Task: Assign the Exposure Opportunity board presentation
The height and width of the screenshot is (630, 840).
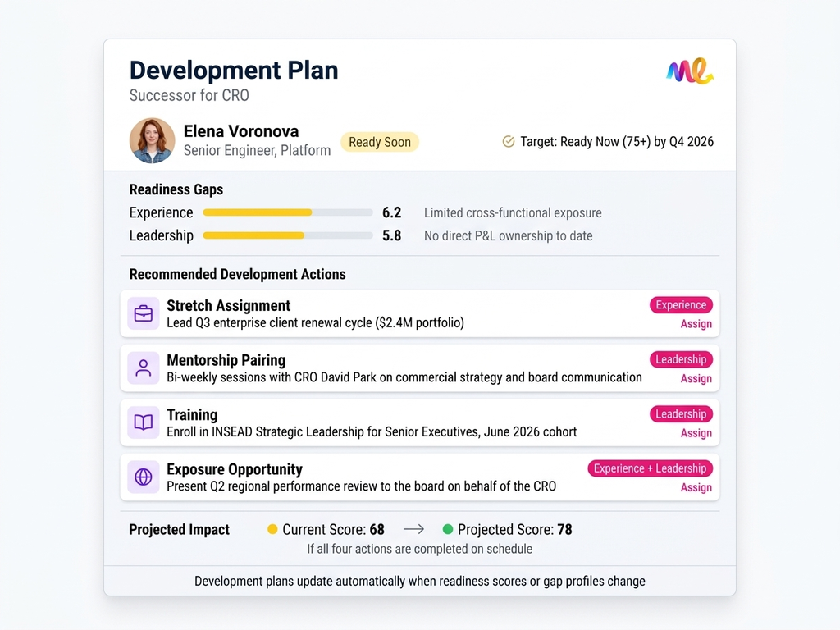Action: pos(696,487)
